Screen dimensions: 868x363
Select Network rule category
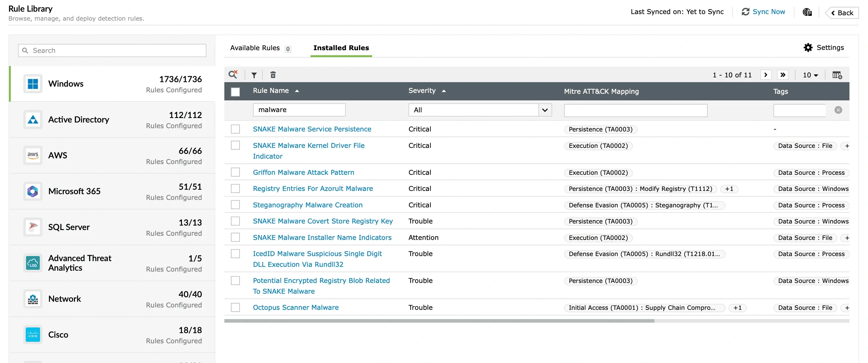[112, 299]
